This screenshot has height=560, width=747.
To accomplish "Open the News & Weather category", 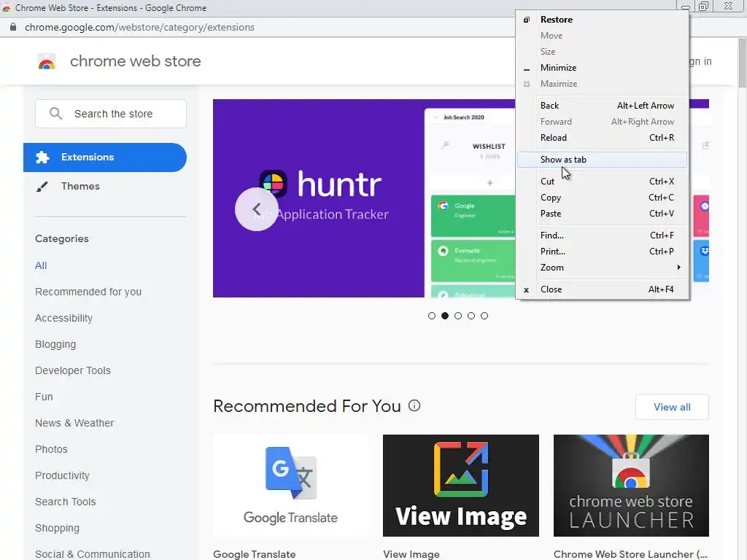I will coord(74,423).
